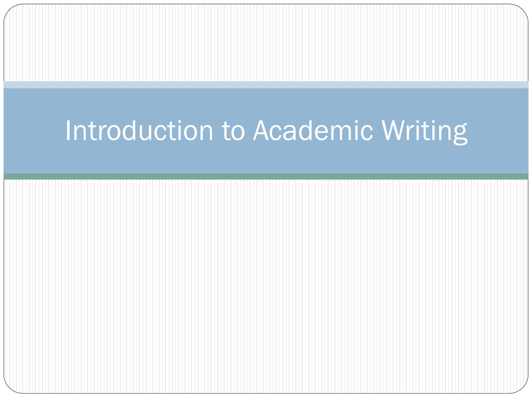This screenshot has width=532, height=399.
Task: Click the blue banner left of the title text
Action: (34, 130)
